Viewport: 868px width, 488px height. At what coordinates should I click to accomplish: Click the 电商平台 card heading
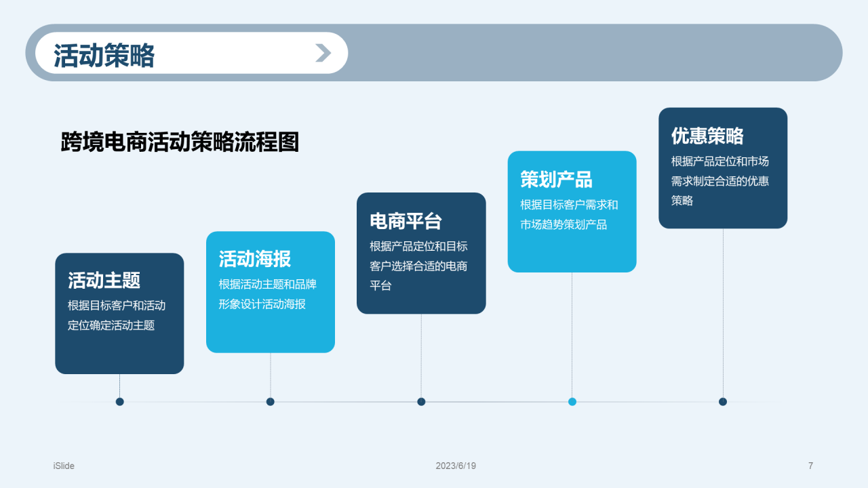(406, 220)
